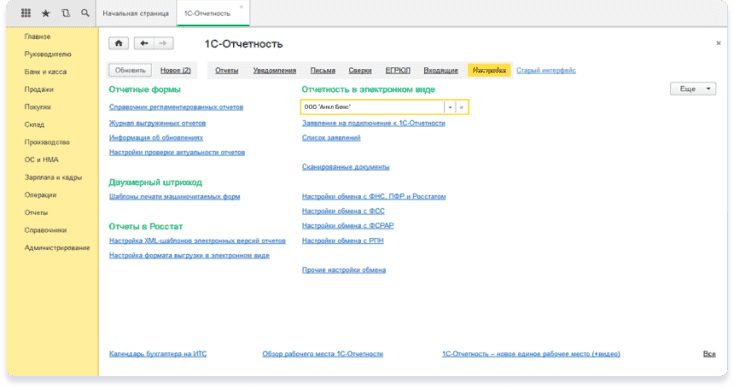Open the Письма tab
Image resolution: width=734 pixels, height=388 pixels.
[x=323, y=70]
